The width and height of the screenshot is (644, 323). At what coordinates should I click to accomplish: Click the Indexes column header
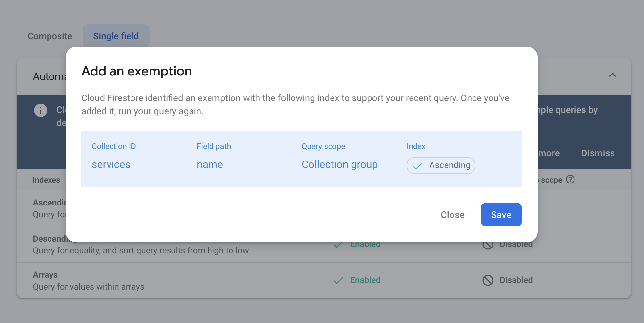(46, 180)
